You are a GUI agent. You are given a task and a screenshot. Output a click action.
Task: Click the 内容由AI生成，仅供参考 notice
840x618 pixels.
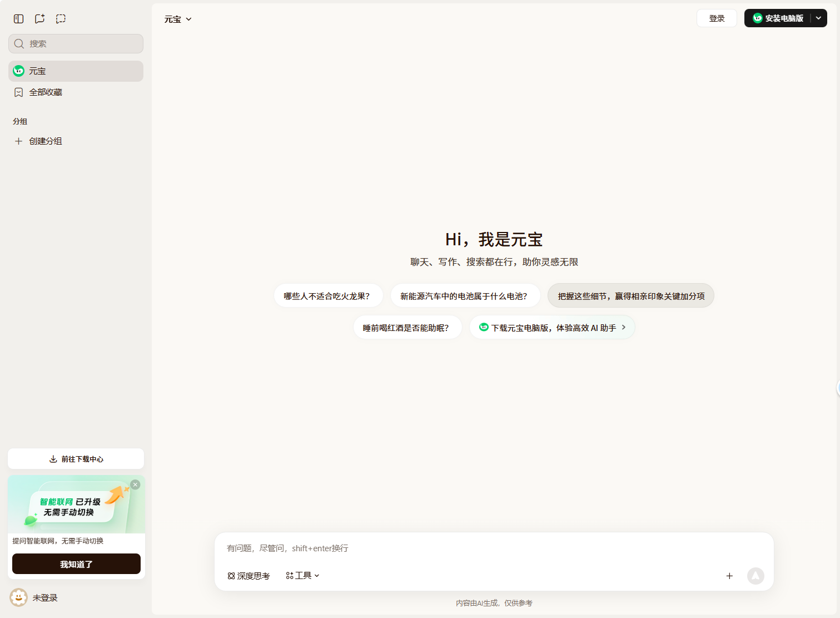(x=494, y=603)
